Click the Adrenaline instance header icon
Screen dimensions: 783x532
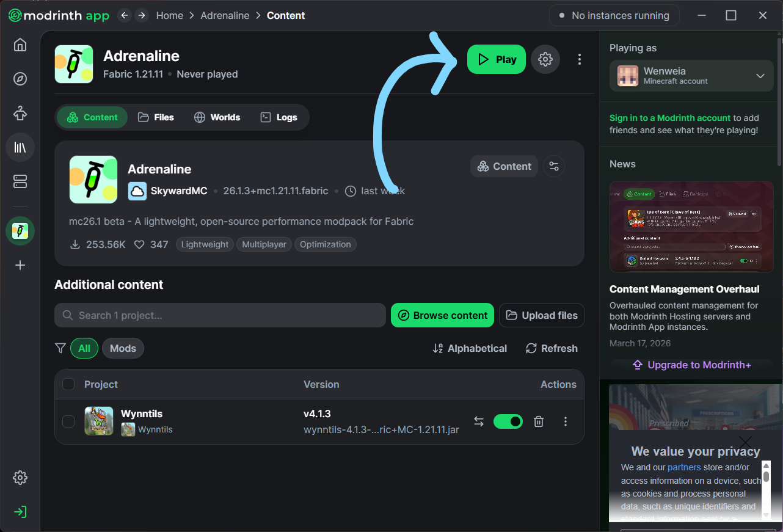pos(74,64)
